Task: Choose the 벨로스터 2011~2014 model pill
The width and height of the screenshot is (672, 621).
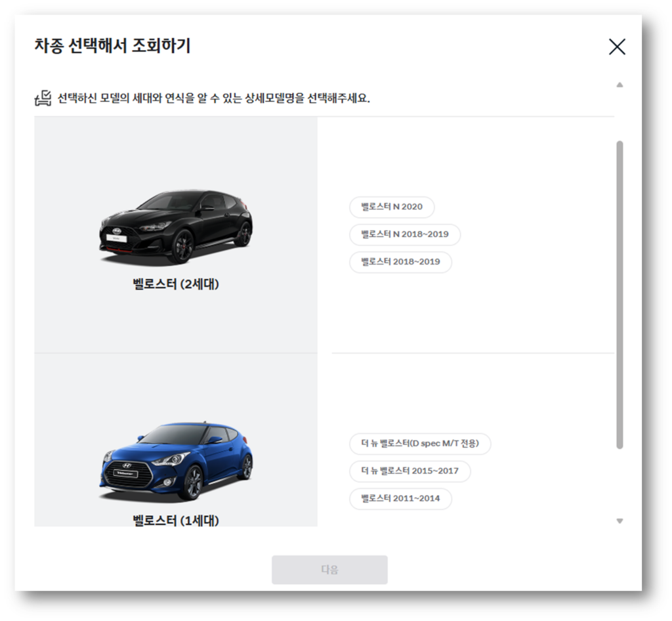Action: point(400,499)
